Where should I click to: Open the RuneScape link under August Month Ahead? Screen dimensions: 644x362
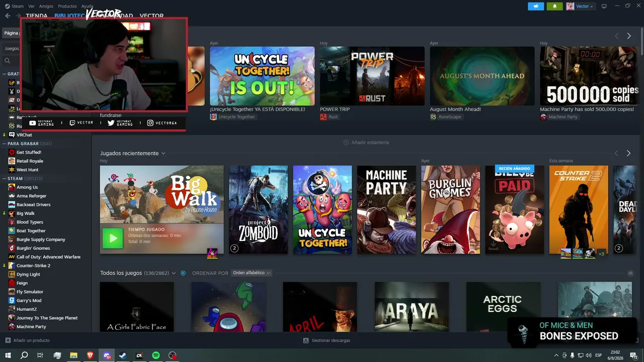pos(446,117)
